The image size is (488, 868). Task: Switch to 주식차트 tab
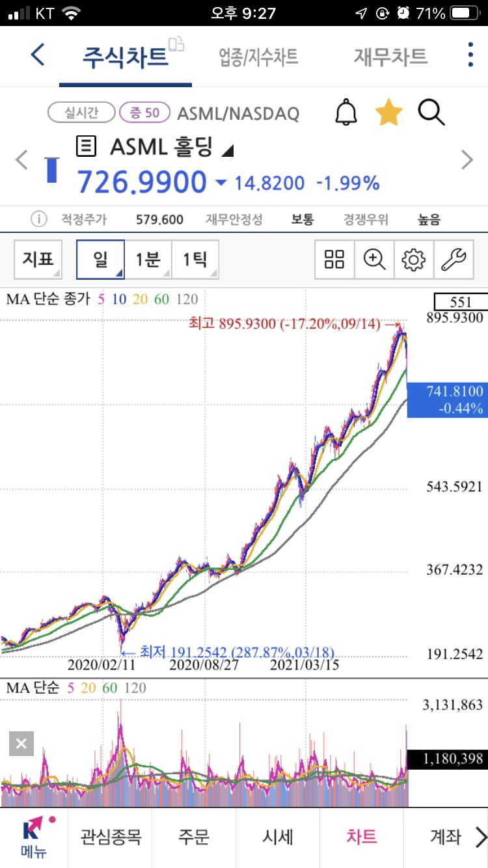tap(125, 57)
